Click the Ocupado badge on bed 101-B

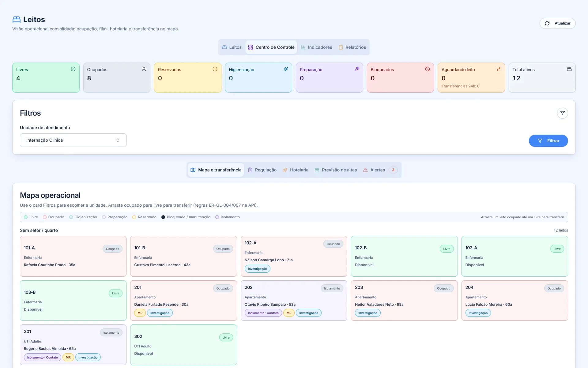223,249
